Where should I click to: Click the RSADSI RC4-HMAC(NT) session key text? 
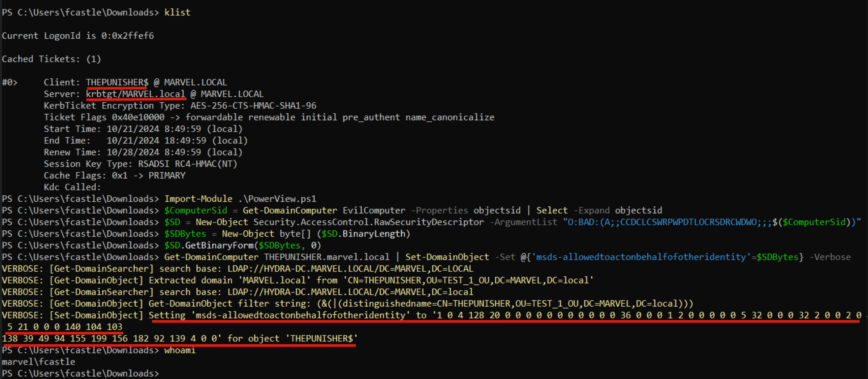(x=187, y=164)
